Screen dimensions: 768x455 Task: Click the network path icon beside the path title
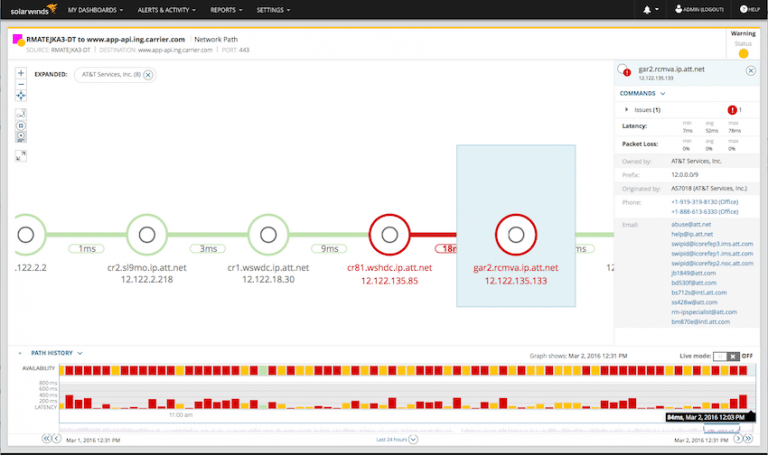pyautogui.click(x=18, y=40)
